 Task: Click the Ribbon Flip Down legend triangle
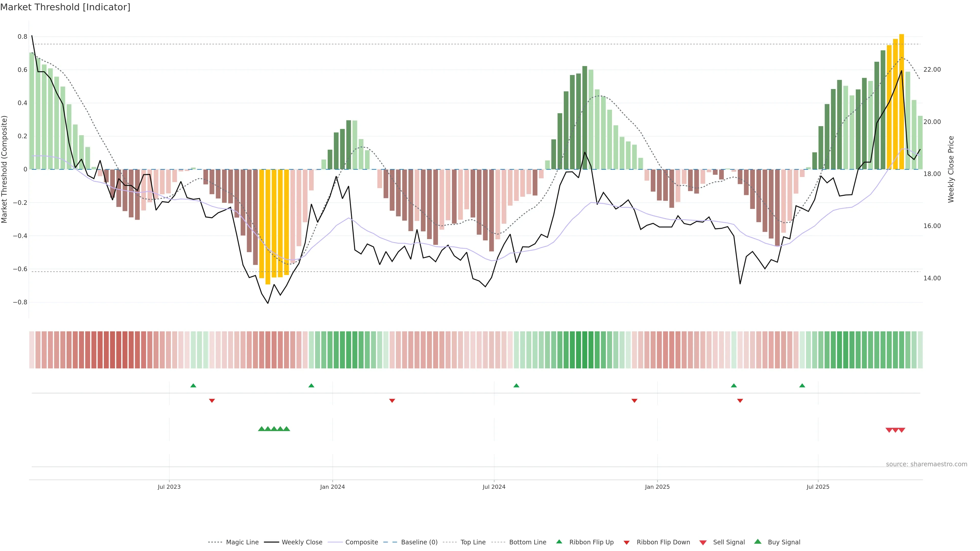tap(627, 542)
